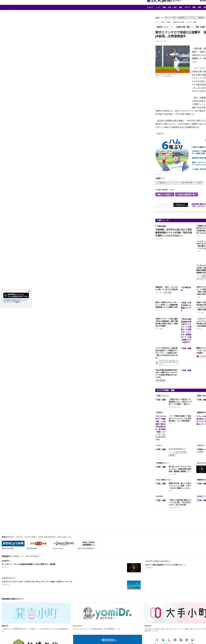Click the ファイターズ通信 breadcrumb link
The height and width of the screenshot is (644, 206).
pyautogui.click(x=191, y=22)
